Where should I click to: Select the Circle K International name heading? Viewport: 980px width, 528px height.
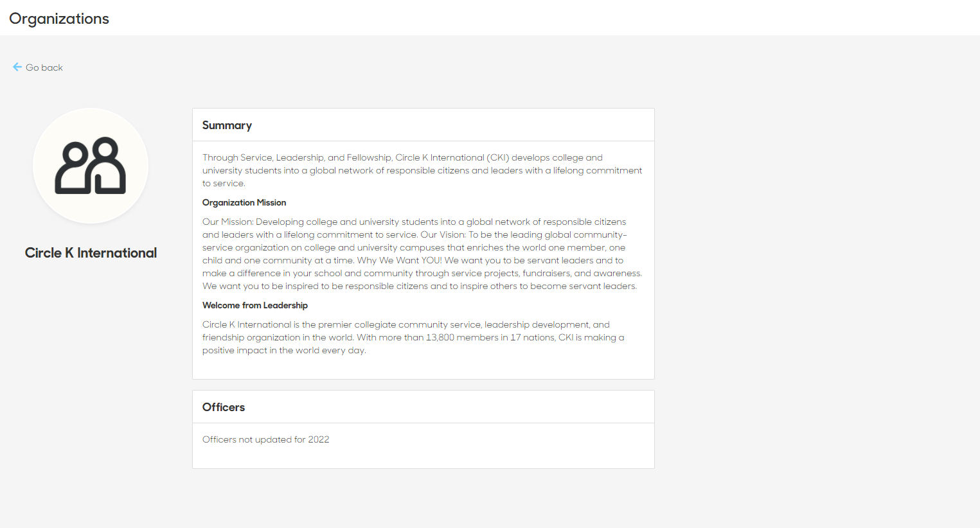[x=91, y=253]
